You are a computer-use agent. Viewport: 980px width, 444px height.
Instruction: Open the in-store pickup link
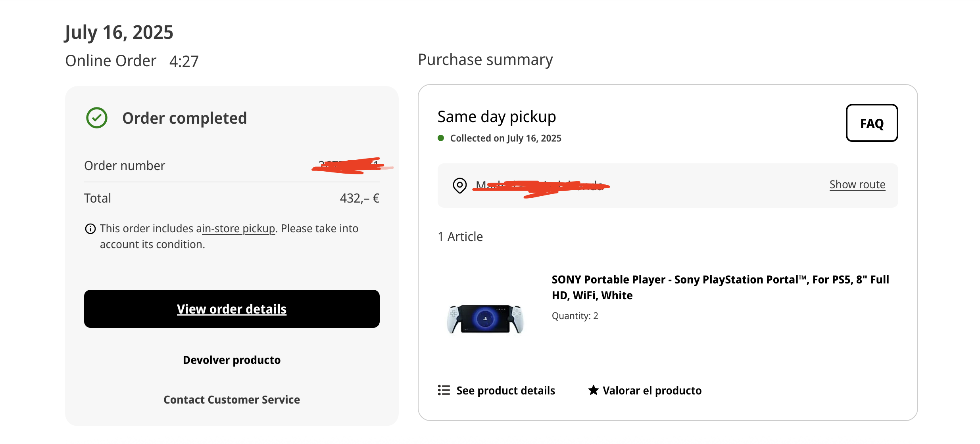(238, 229)
